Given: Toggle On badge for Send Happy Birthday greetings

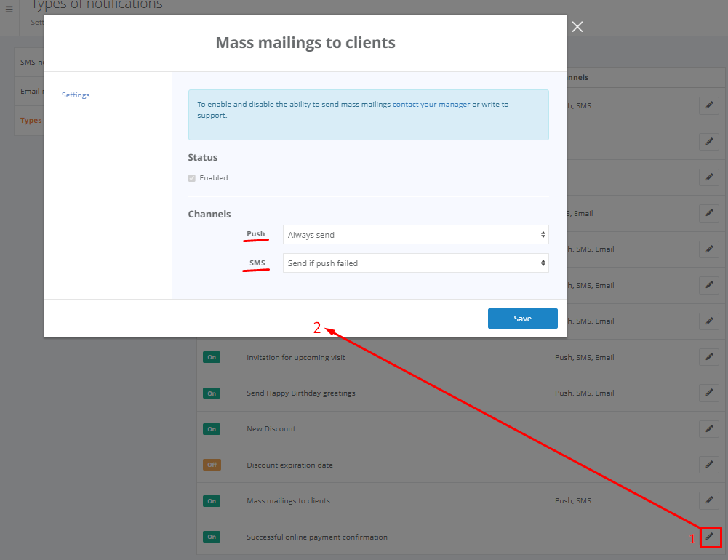Looking at the screenshot, I should [212, 393].
